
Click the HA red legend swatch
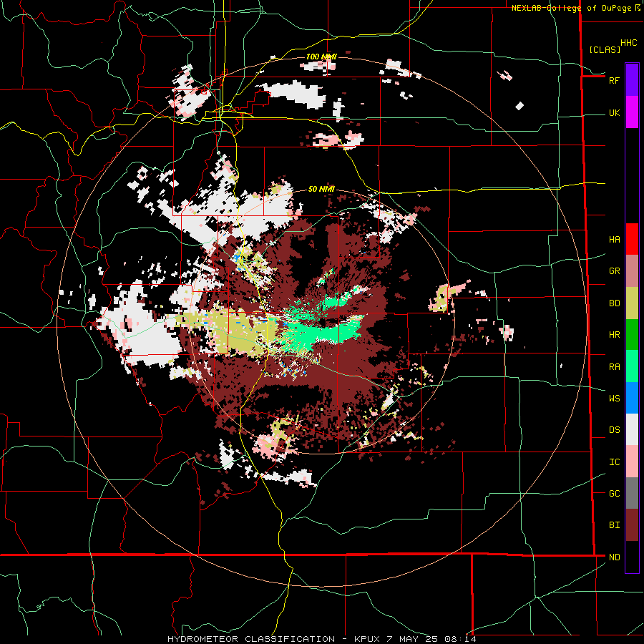coord(632,239)
